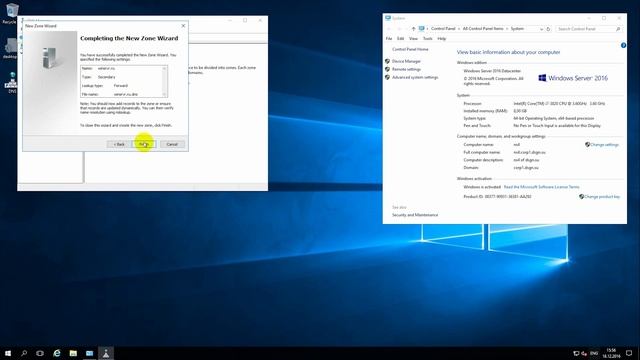Click the search magnifier icon in Control Panel
This screenshot has height=360, width=640.
[618, 29]
